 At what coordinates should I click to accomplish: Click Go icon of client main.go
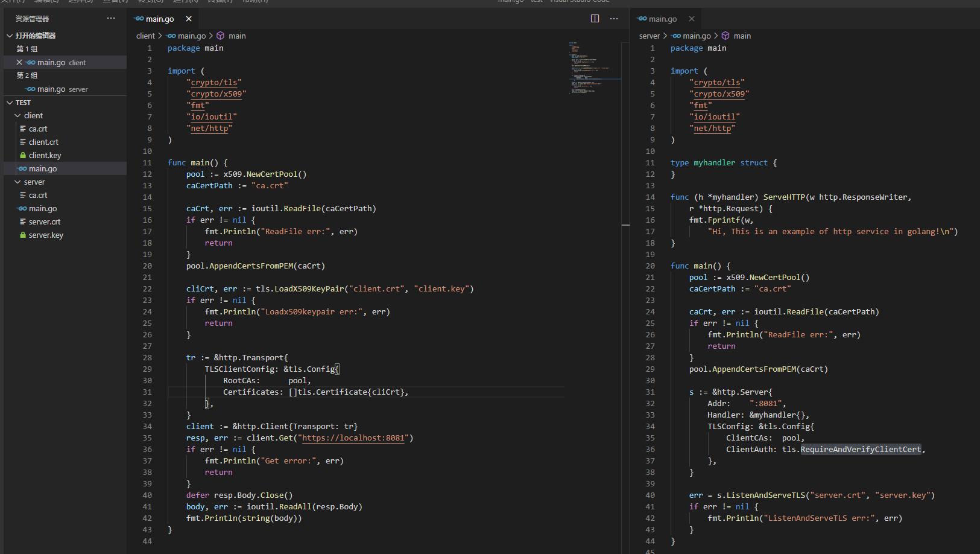click(23, 168)
